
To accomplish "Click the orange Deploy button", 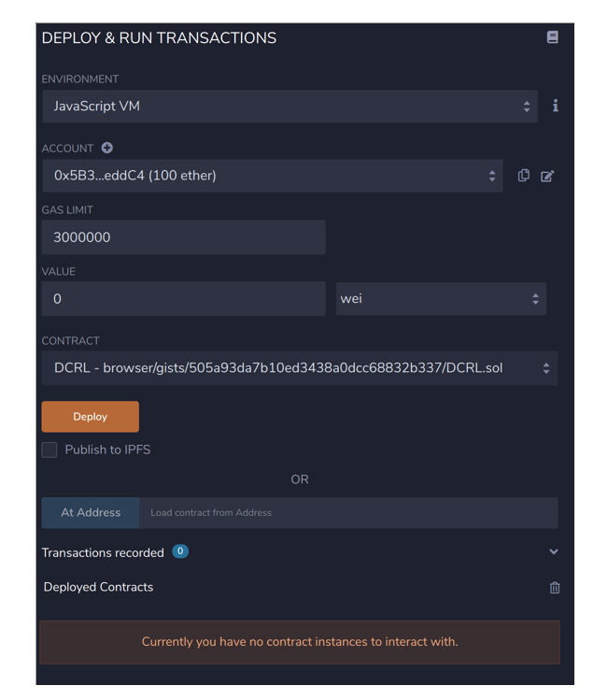I will 90,417.
